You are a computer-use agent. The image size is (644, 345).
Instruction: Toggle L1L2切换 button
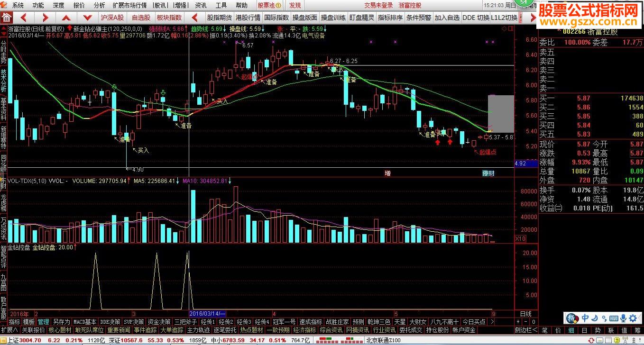(504, 18)
